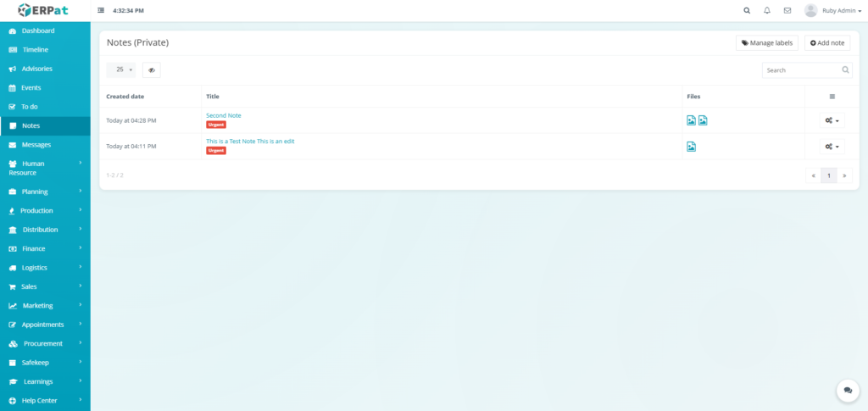The height and width of the screenshot is (411, 868).
Task: Toggle sidebar with the hamburger menu icon
Action: click(102, 11)
